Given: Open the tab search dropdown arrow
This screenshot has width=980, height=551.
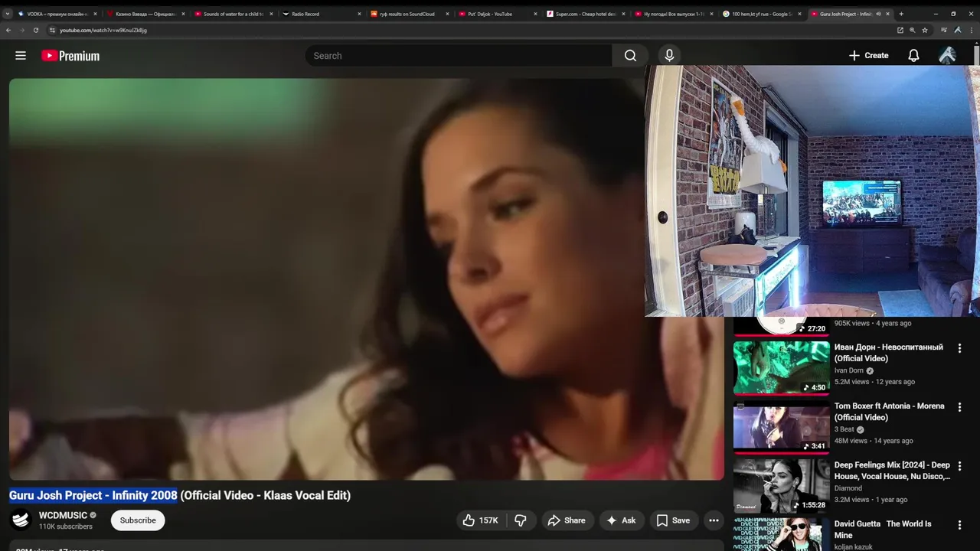Looking at the screenshot, I should (x=8, y=14).
